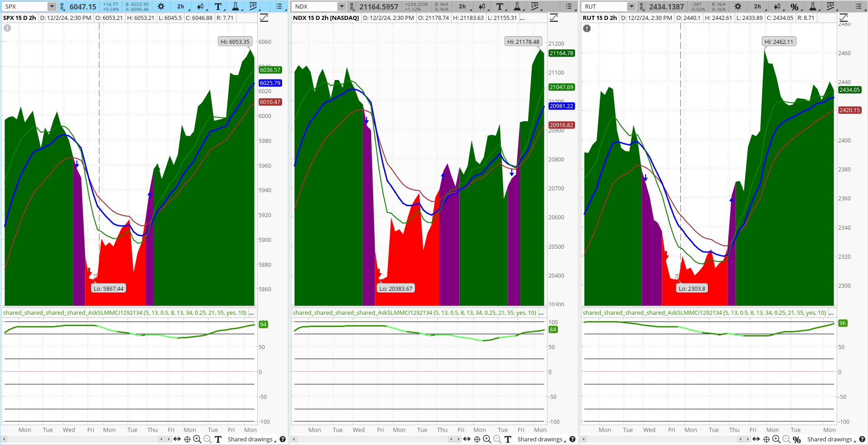Click the zoom magnifier at the bottom of the SPX chart
The width and height of the screenshot is (868, 445).
coord(197,439)
